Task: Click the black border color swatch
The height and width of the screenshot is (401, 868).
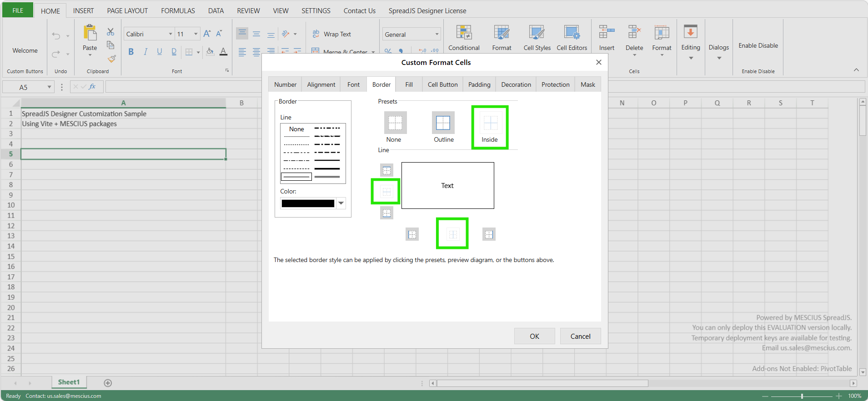Action: [x=308, y=203]
